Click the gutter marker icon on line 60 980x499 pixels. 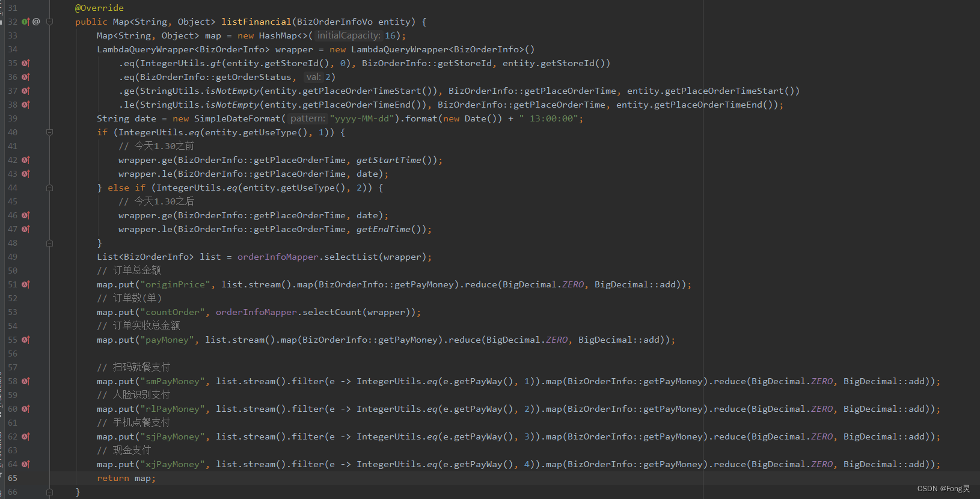tap(26, 409)
